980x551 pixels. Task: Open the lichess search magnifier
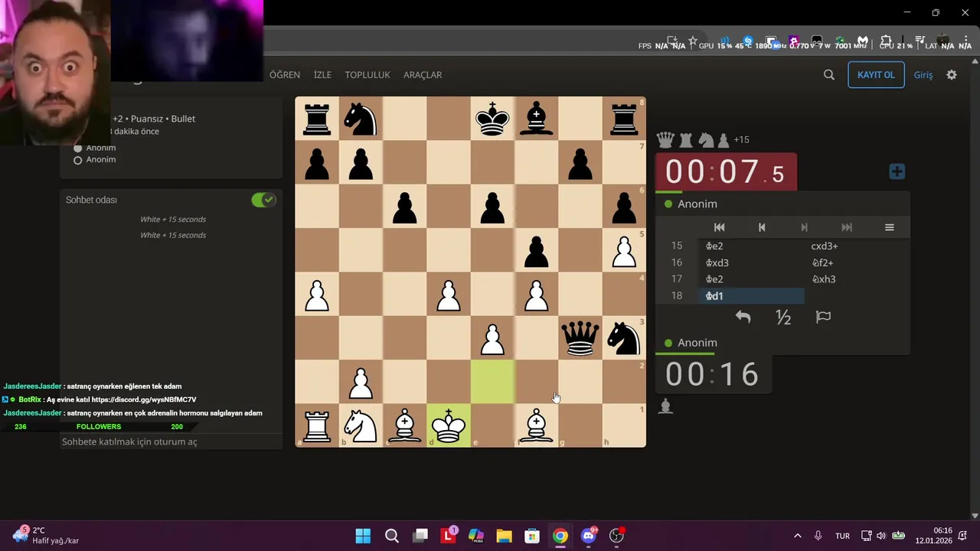click(x=829, y=75)
